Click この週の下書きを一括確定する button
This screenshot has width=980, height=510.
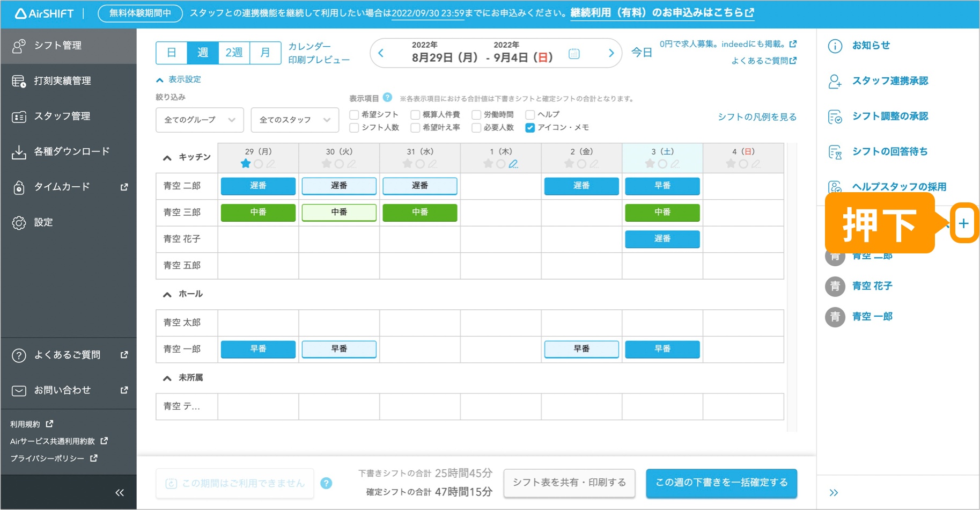(x=721, y=483)
